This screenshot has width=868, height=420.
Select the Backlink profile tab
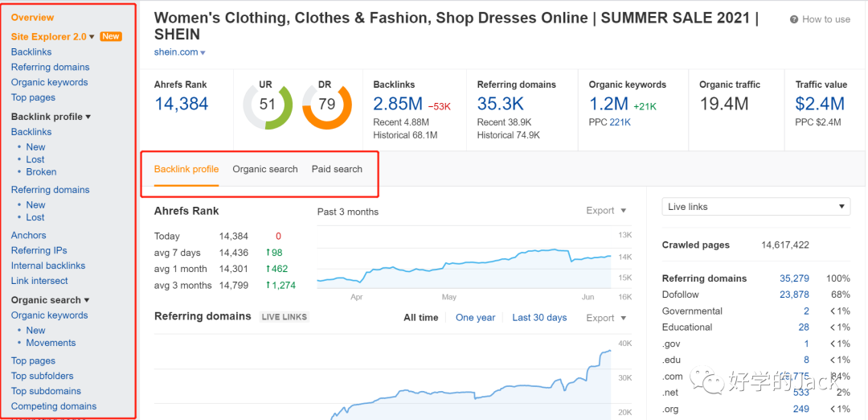pos(186,169)
